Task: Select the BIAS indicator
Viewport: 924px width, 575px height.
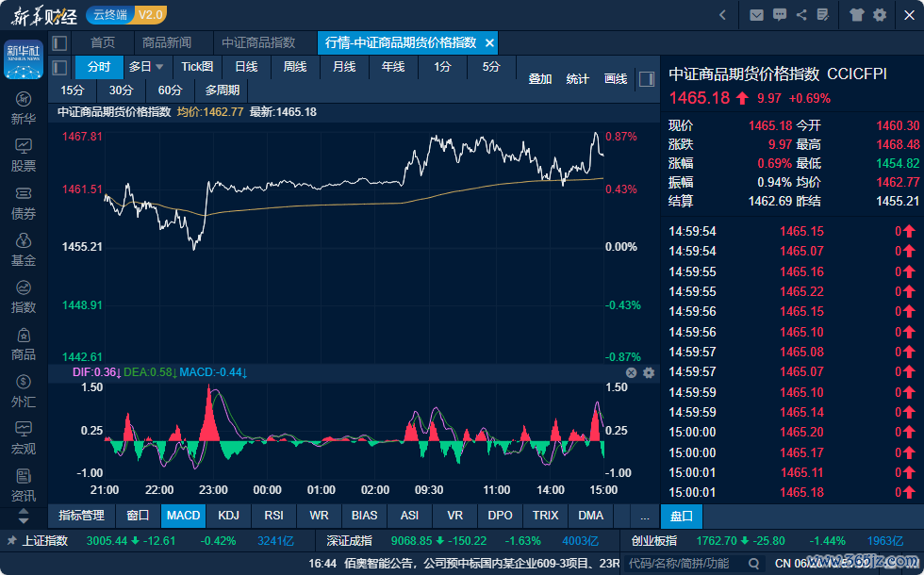Action: [x=364, y=516]
